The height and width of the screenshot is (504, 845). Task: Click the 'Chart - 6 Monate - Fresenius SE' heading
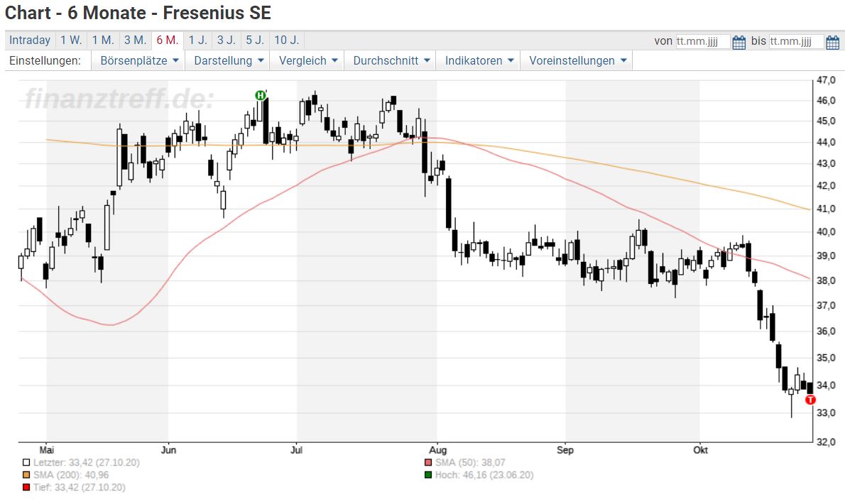click(x=138, y=13)
